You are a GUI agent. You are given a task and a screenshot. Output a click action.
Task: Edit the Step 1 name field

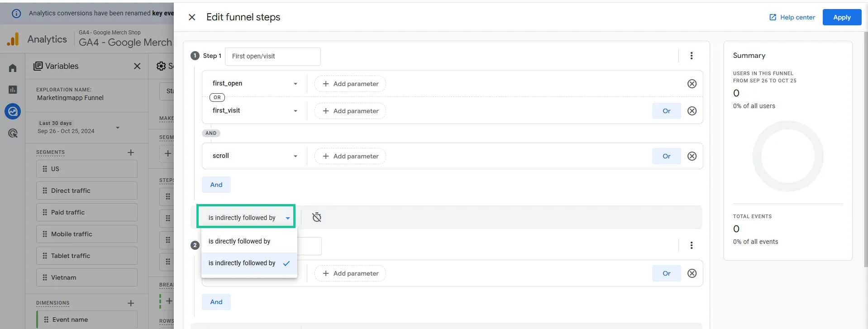click(273, 56)
